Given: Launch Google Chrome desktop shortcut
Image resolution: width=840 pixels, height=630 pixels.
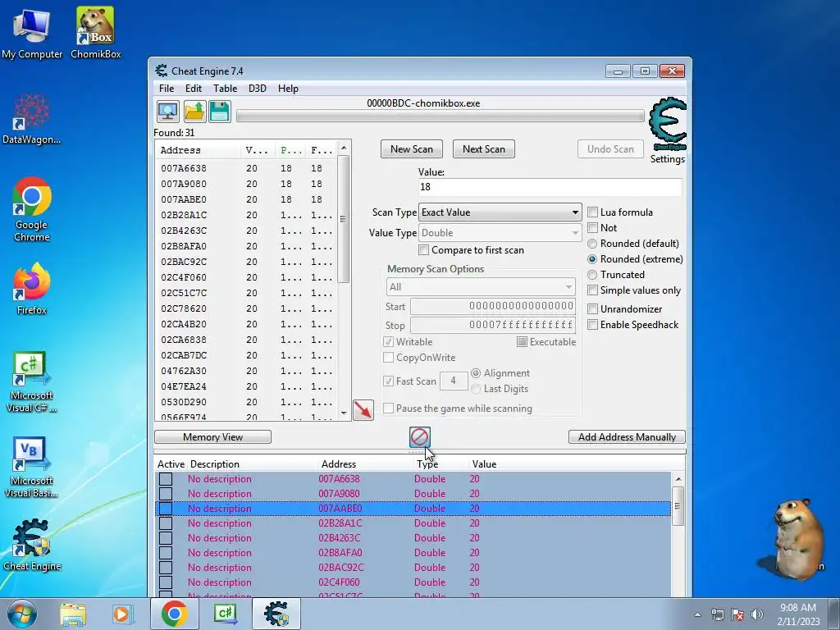Looking at the screenshot, I should tap(32, 209).
